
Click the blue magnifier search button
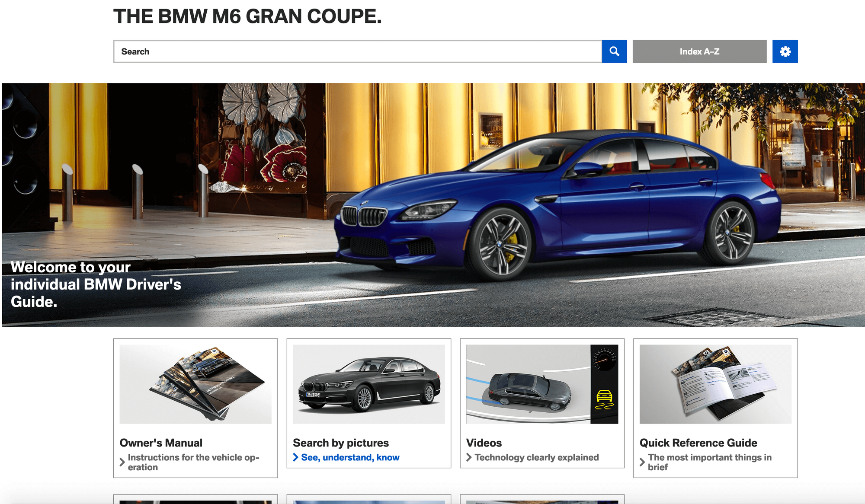pos(614,51)
